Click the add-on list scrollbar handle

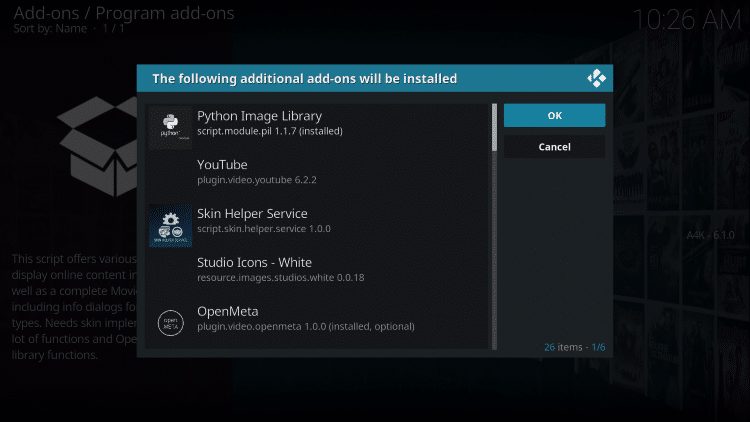point(495,128)
